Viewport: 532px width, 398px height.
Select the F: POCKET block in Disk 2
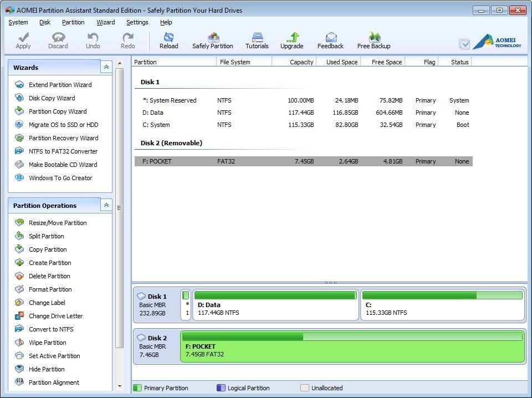coord(352,346)
